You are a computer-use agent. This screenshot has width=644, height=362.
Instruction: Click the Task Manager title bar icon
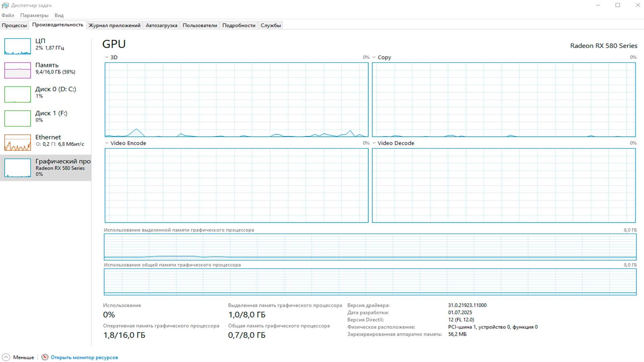[x=5, y=5]
